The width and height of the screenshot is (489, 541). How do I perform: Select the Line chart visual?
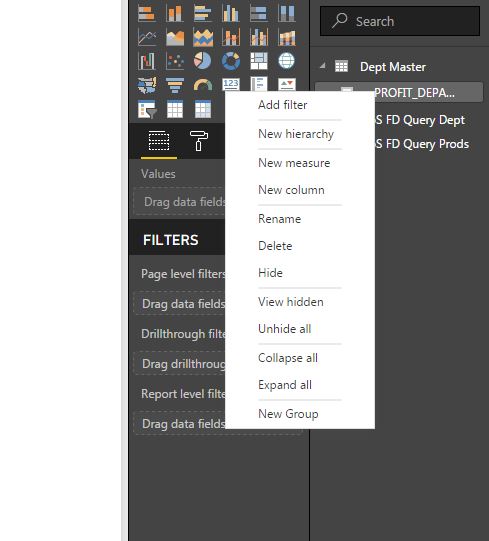click(147, 37)
